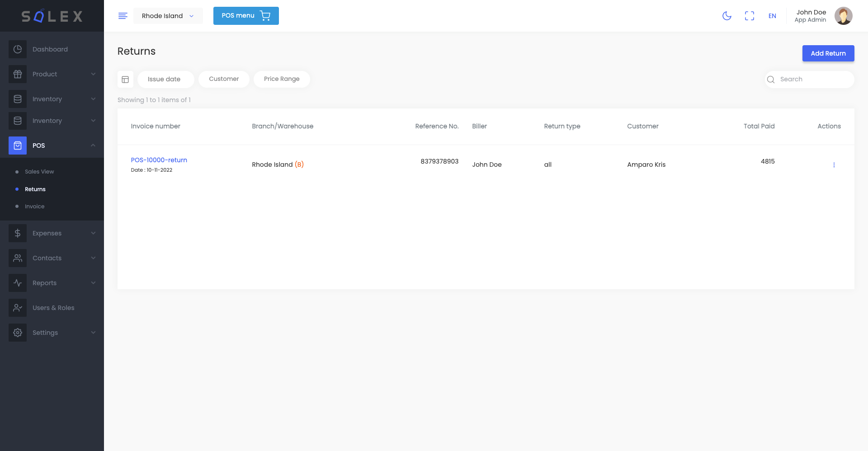This screenshot has width=868, height=451.
Task: Open the row actions three-dot menu
Action: pos(834,164)
